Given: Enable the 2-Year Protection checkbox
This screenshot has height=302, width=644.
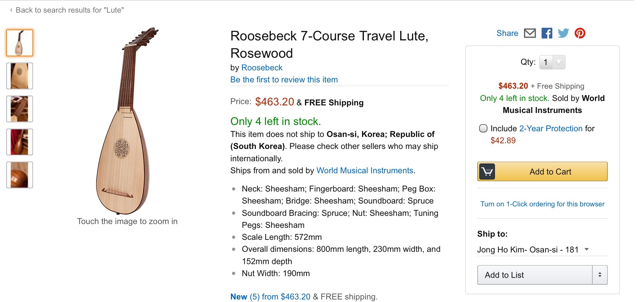Looking at the screenshot, I should (x=483, y=128).
